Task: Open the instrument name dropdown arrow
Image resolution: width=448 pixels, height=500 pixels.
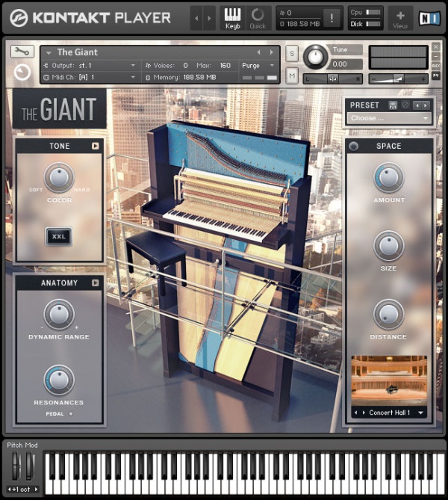Action: (49, 52)
